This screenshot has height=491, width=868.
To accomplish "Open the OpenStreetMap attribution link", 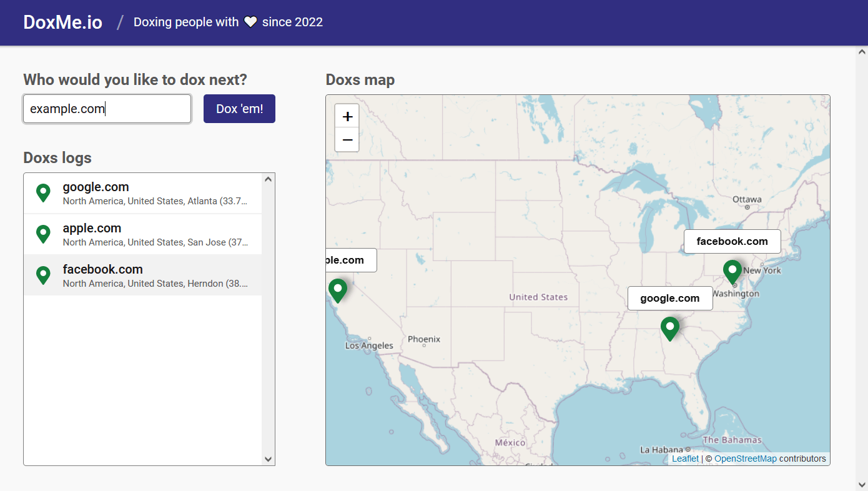I will (746, 459).
